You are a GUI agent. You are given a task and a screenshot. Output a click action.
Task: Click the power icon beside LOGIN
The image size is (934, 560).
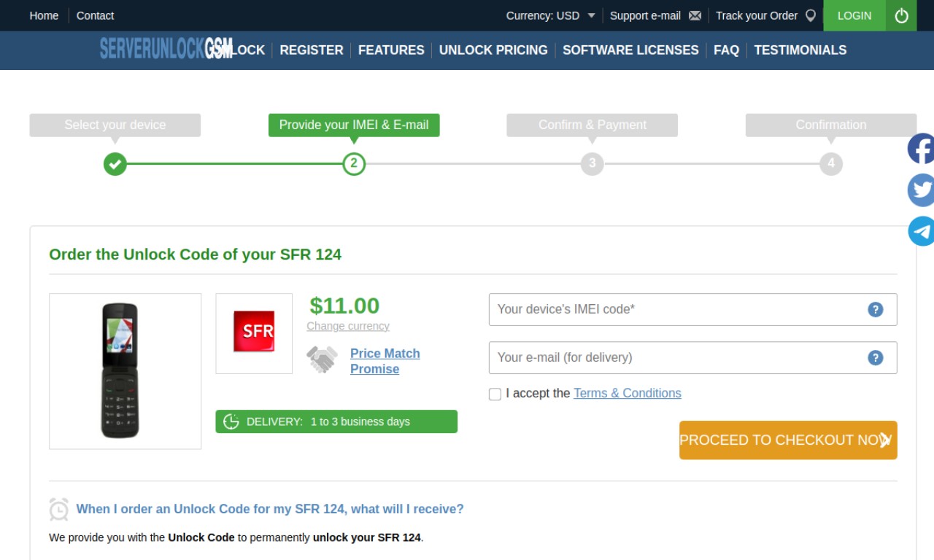pos(901,15)
